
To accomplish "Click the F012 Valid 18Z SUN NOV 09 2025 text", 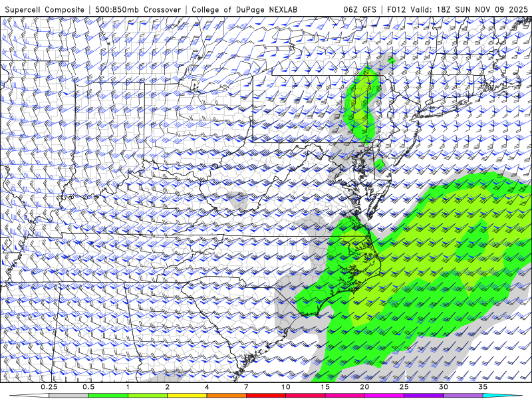I will tap(458, 9).
